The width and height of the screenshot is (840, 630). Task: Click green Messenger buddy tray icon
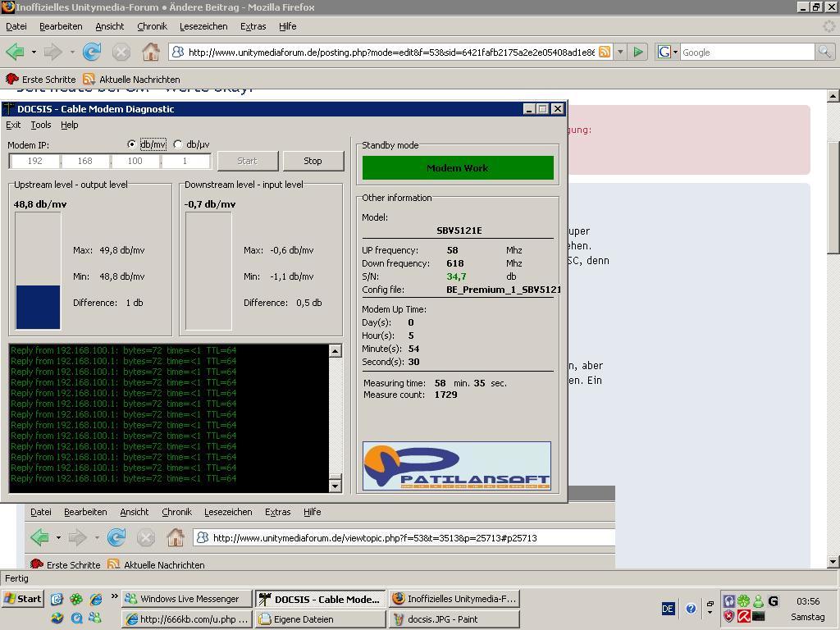(x=759, y=601)
